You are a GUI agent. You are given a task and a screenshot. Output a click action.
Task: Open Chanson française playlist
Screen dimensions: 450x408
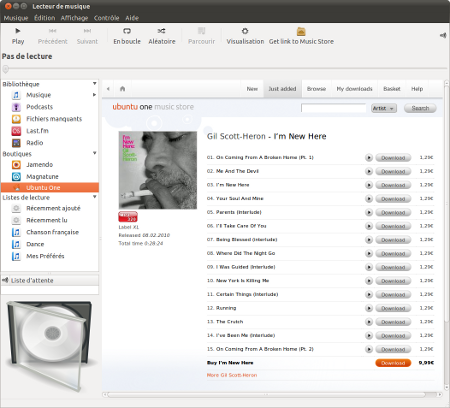pos(50,232)
